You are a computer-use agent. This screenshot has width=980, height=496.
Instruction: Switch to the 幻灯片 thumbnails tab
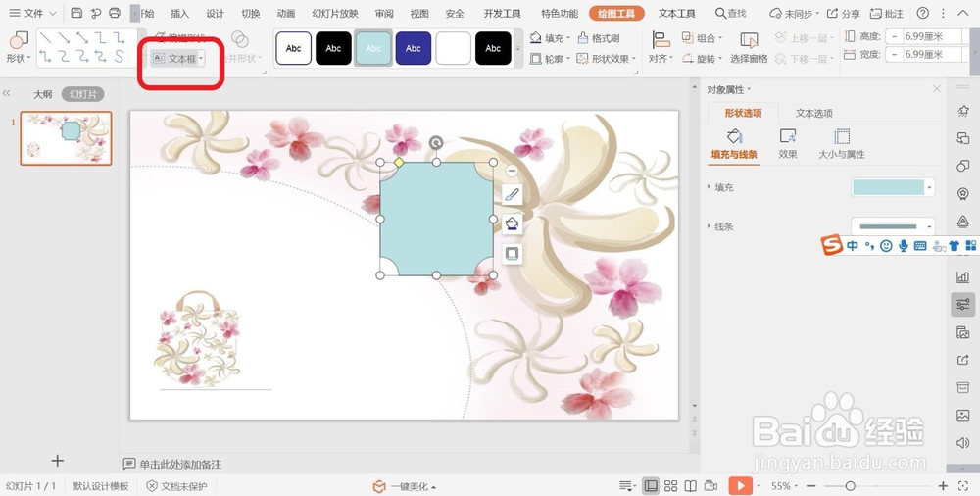[82, 94]
